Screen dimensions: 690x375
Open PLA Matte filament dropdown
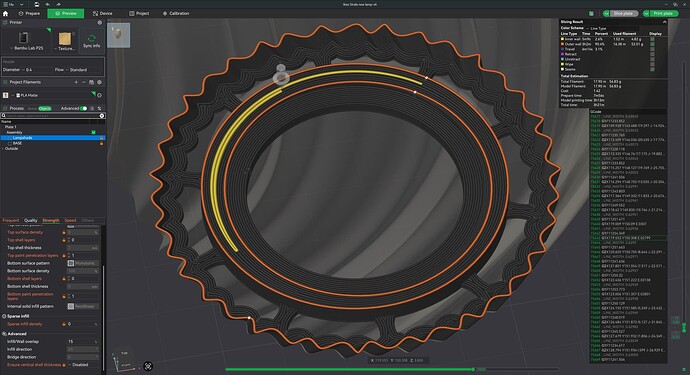point(12,95)
